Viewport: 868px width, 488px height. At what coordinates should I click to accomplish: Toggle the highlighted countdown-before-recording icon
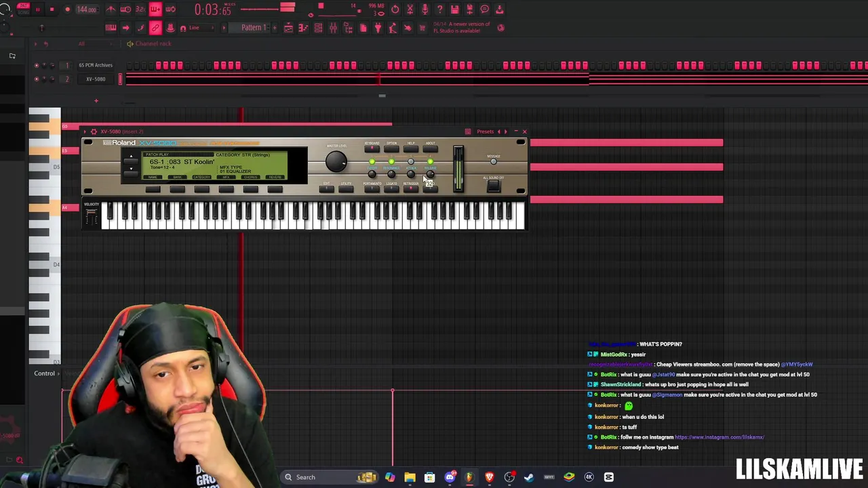(155, 9)
